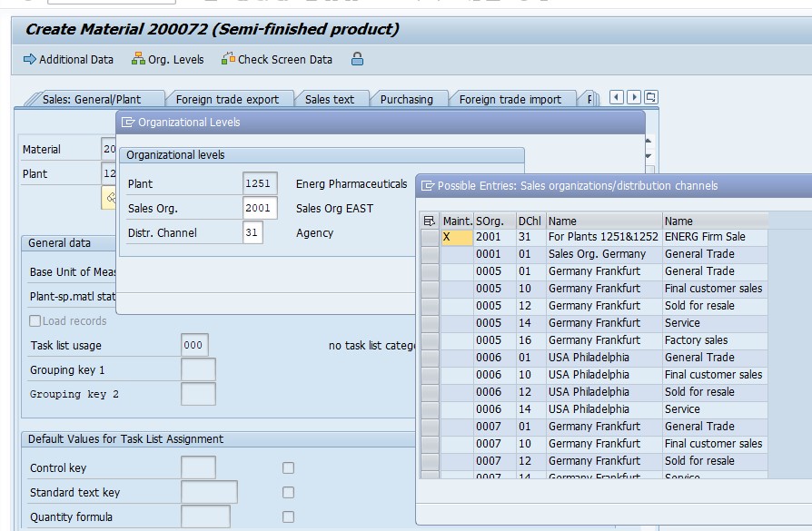The image size is (812, 531).
Task: Click Maint. cell marked X
Action: [x=457, y=237]
